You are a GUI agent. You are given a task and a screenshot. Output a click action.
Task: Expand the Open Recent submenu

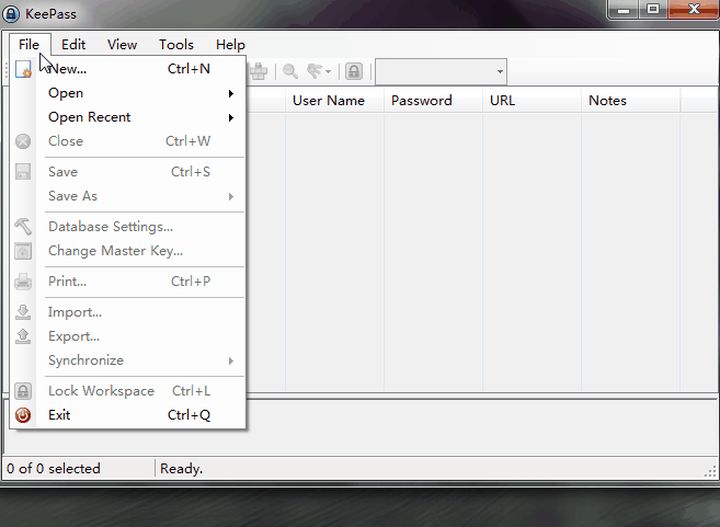click(140, 117)
